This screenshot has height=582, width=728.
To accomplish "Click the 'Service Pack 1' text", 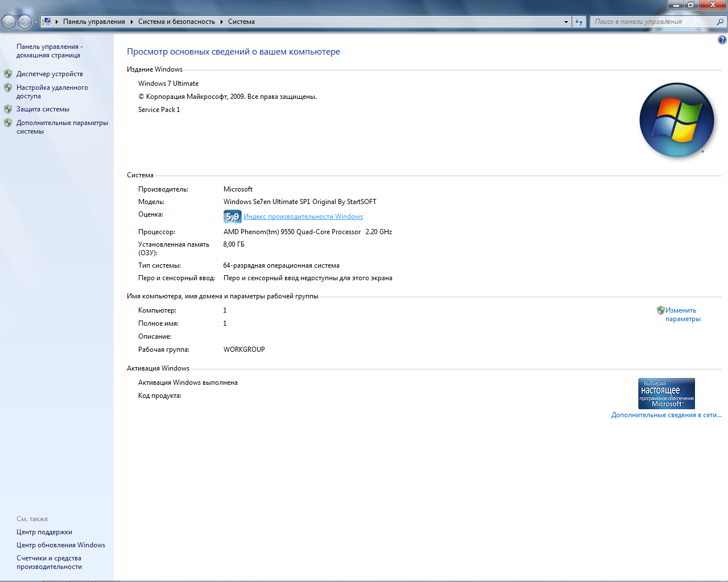I will pos(159,110).
